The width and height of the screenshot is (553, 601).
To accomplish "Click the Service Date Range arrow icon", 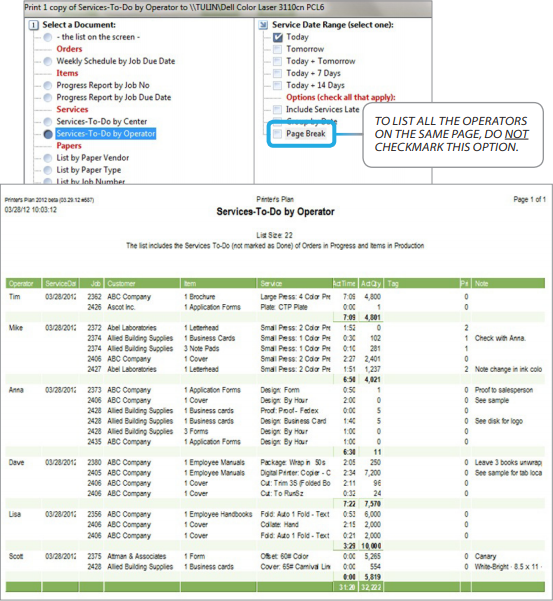I will (263, 25).
